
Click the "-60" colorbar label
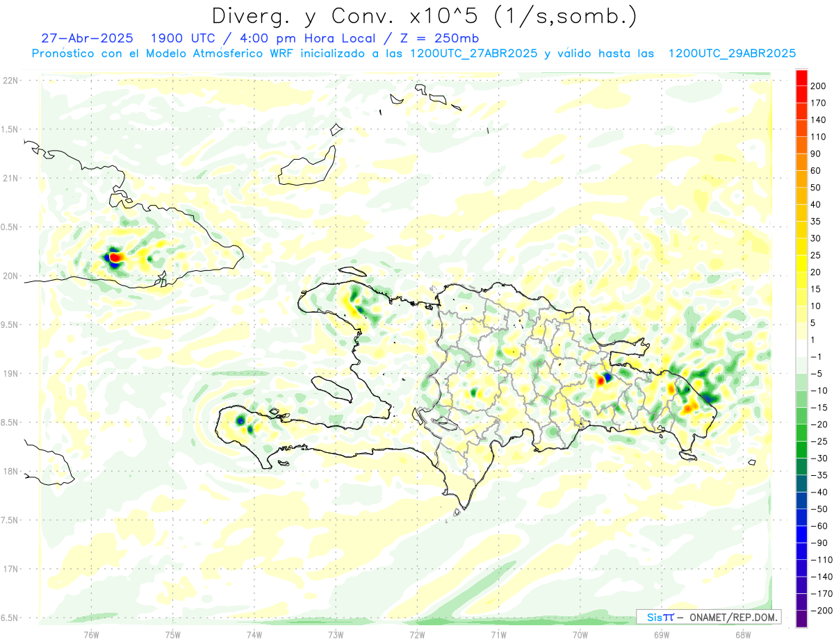point(819,527)
